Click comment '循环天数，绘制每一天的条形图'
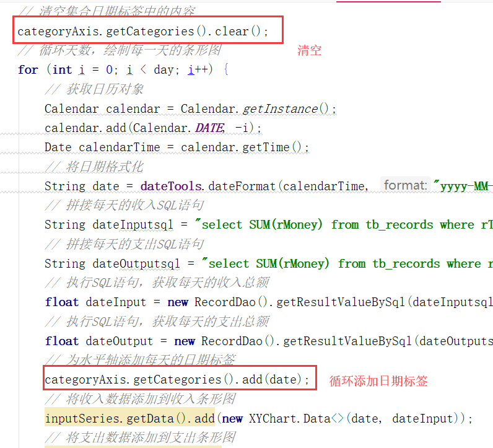Viewport: 493px width, 448px height. point(120,50)
